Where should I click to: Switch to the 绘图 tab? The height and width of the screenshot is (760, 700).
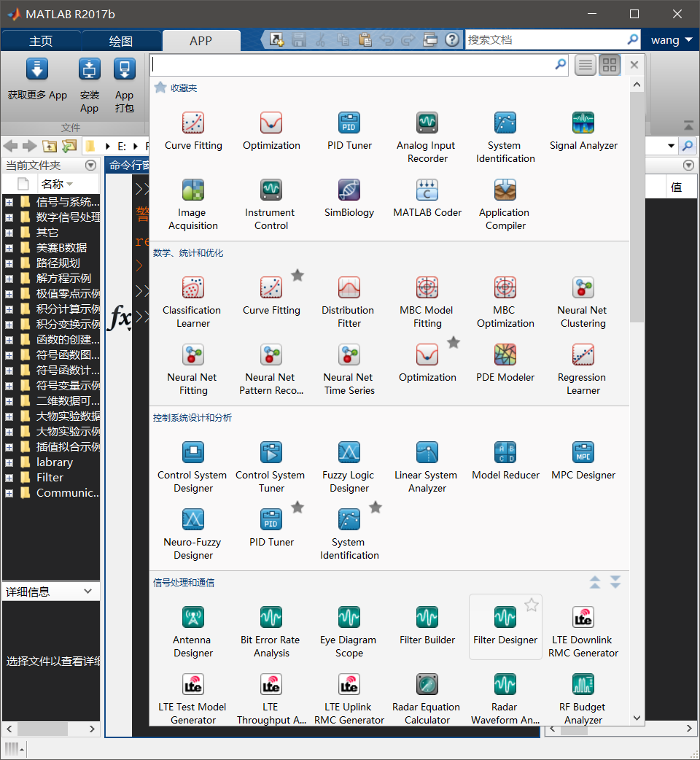[x=120, y=41]
